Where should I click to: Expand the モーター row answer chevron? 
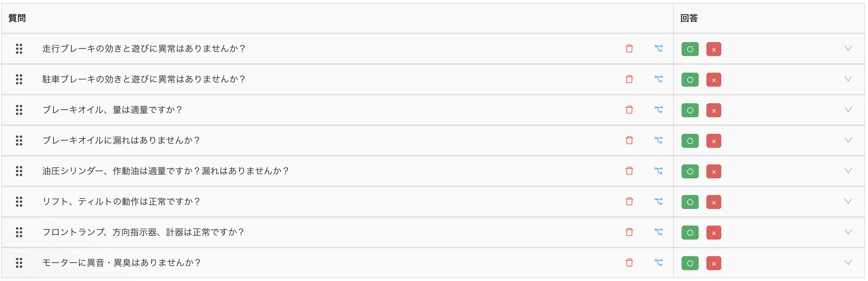pyautogui.click(x=848, y=263)
